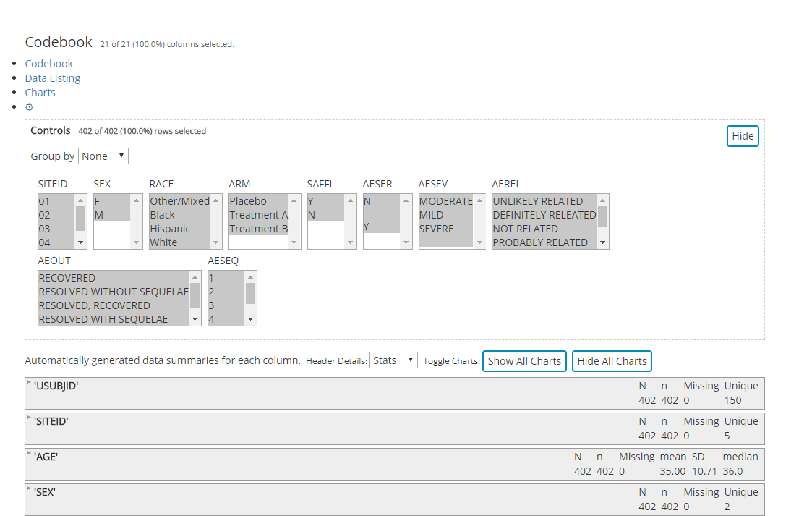The image size is (812, 516).
Task: Select MILD in AESEV filter
Action: pyautogui.click(x=446, y=215)
